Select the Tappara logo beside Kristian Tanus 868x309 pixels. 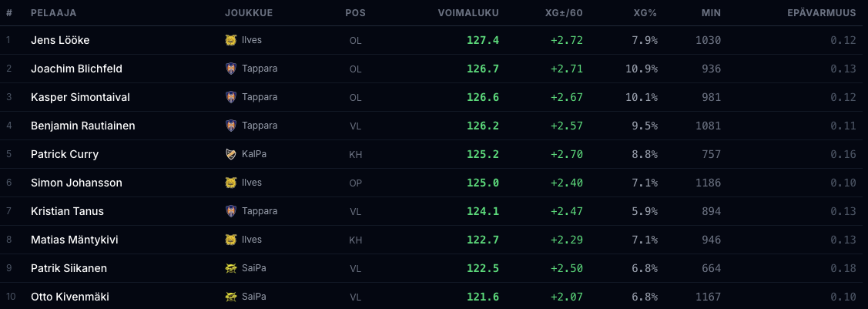pos(230,211)
